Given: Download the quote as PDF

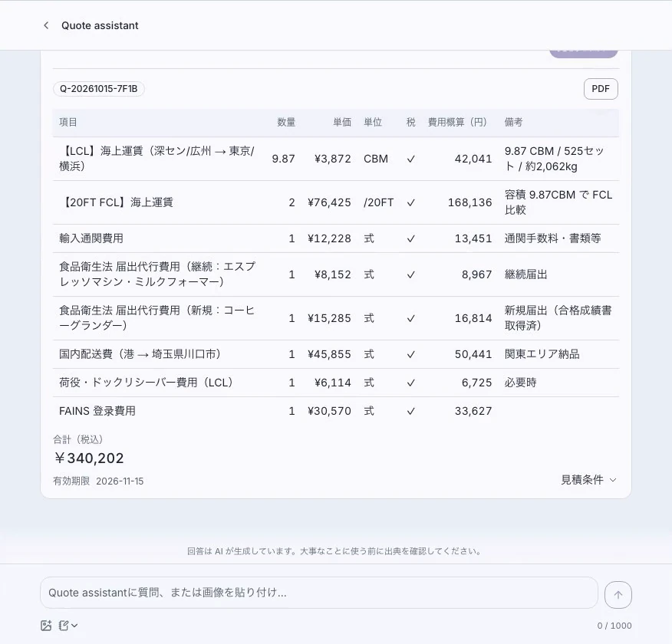Looking at the screenshot, I should (x=601, y=89).
